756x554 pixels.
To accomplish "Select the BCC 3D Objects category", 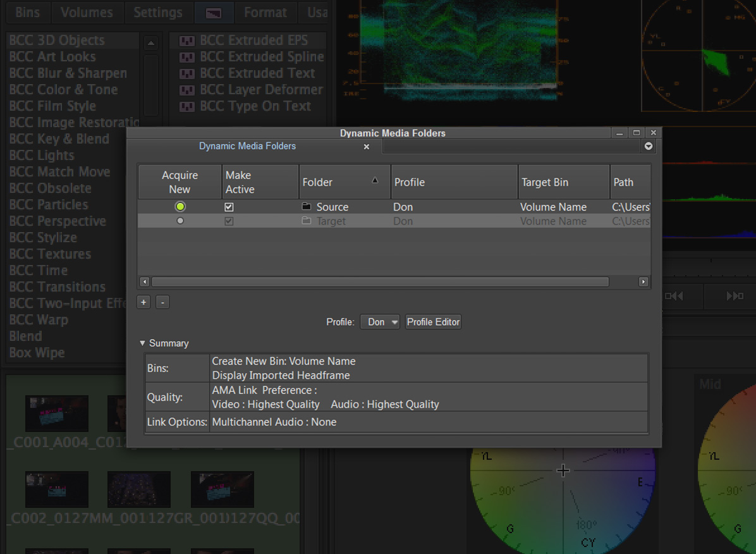I will click(57, 40).
